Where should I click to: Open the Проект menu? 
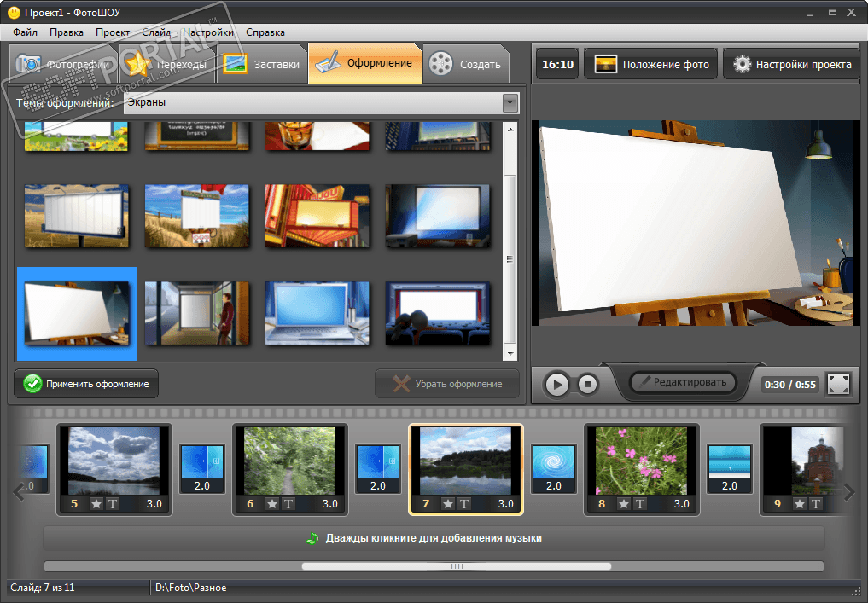click(x=113, y=32)
